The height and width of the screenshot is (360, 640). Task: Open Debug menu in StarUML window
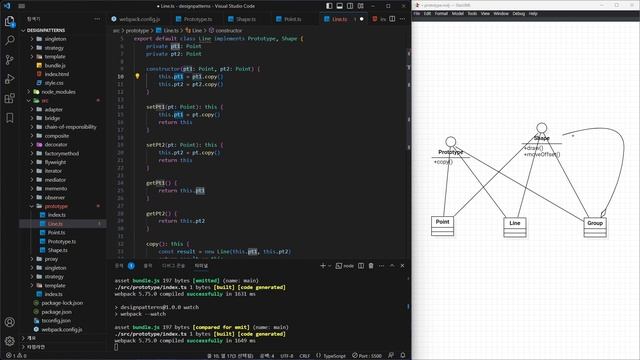(x=518, y=13)
